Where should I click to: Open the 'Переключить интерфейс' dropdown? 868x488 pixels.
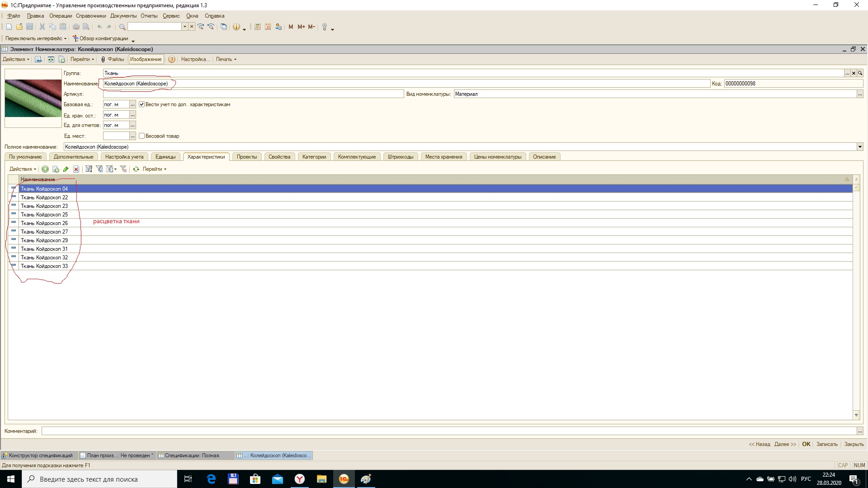pyautogui.click(x=36, y=39)
